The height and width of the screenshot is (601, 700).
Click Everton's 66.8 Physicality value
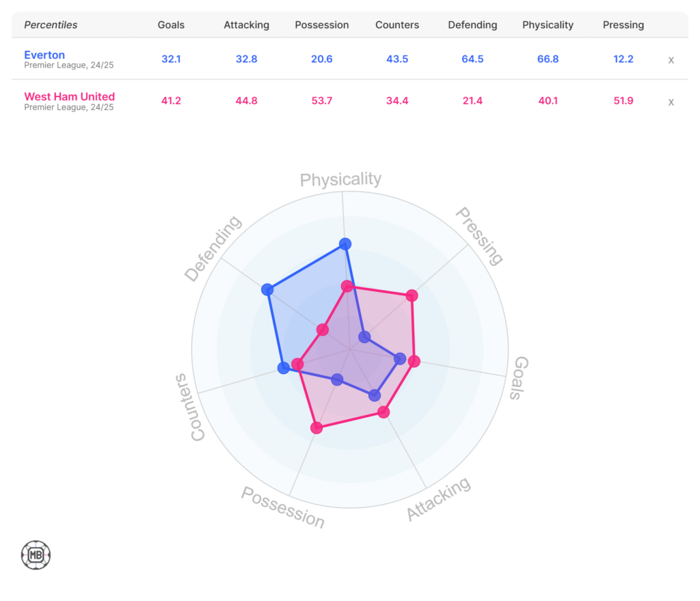pos(548,59)
